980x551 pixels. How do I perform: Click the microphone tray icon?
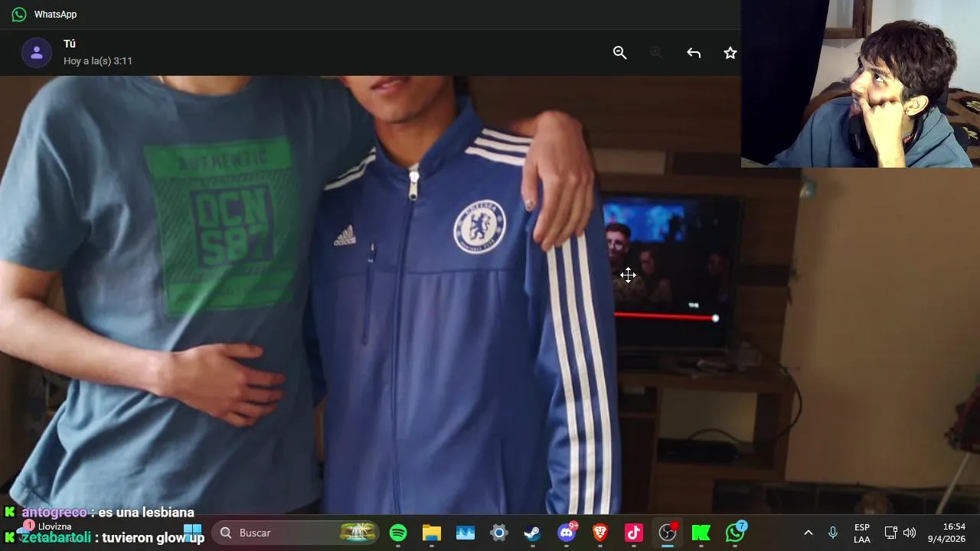point(833,533)
